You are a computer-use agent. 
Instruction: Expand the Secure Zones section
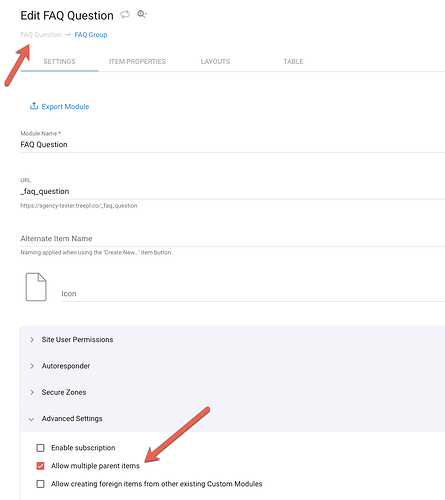pyautogui.click(x=232, y=392)
